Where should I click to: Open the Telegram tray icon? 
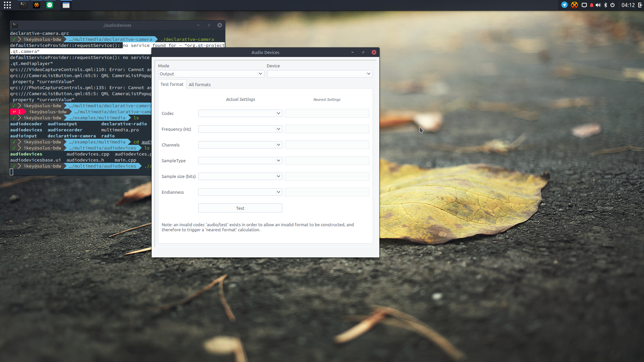pyautogui.click(x=565, y=5)
